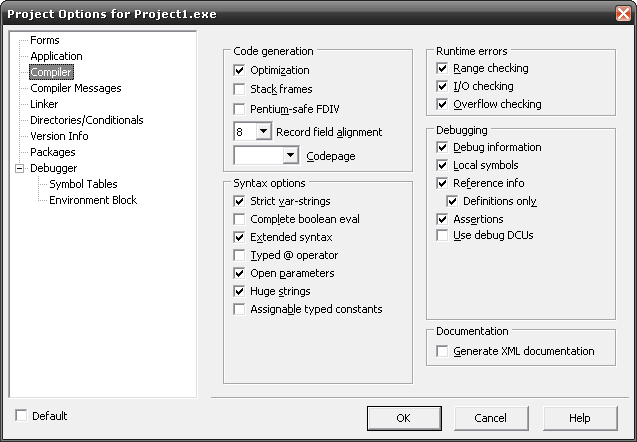
Task: Select Version Info tree item
Action: tap(59, 136)
